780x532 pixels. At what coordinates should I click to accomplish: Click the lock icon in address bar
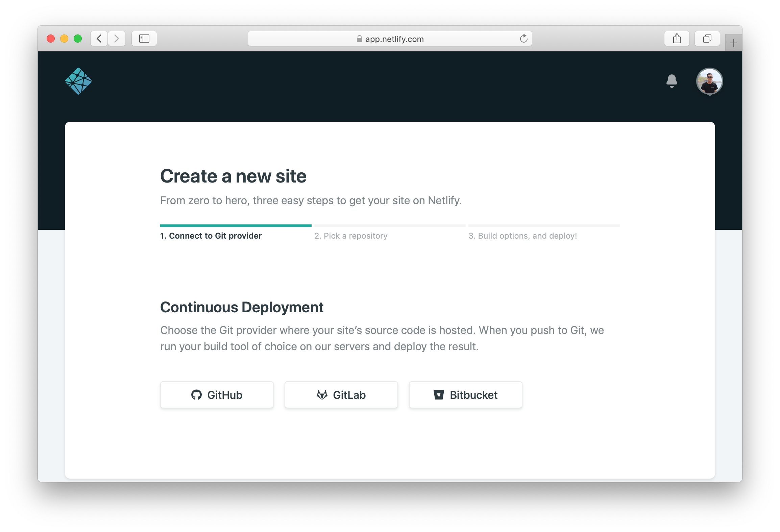point(359,39)
